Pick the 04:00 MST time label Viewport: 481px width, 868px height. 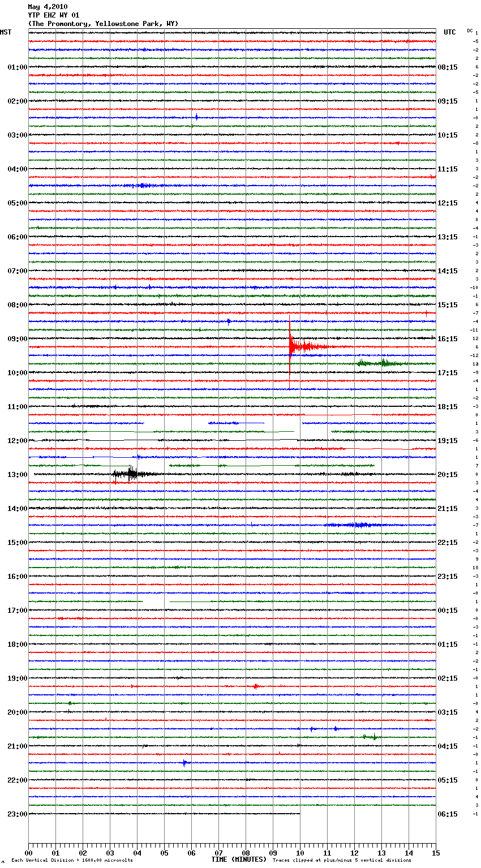point(18,169)
